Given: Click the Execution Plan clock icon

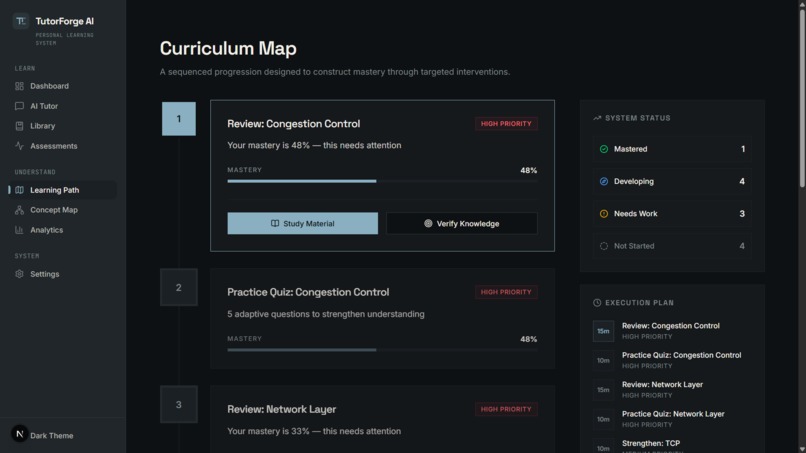Looking at the screenshot, I should 597,303.
